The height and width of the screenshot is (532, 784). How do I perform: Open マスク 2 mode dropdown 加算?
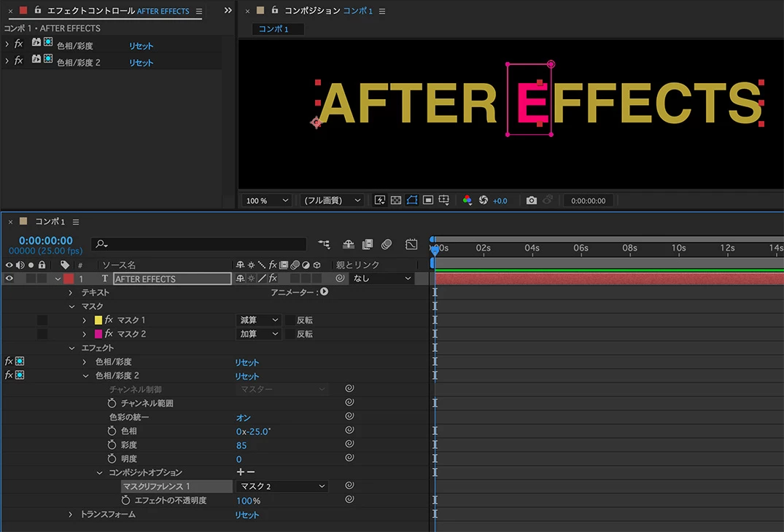pyautogui.click(x=258, y=334)
